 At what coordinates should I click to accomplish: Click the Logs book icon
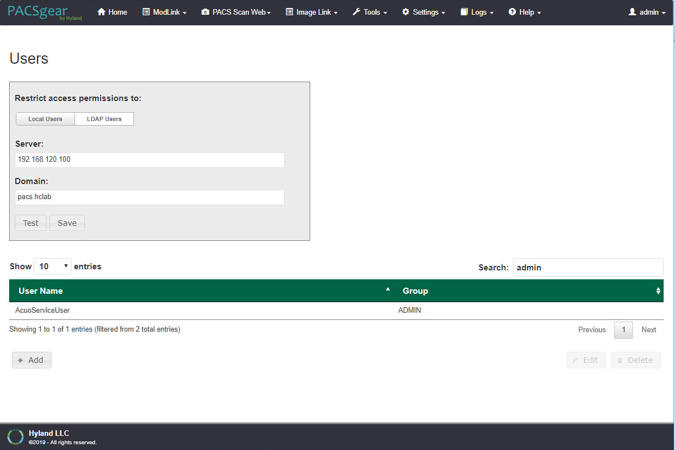(464, 12)
